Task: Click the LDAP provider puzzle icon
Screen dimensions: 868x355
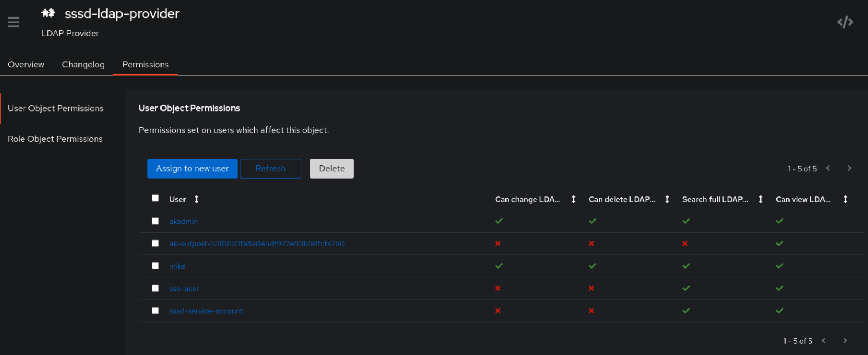Action: click(x=48, y=13)
